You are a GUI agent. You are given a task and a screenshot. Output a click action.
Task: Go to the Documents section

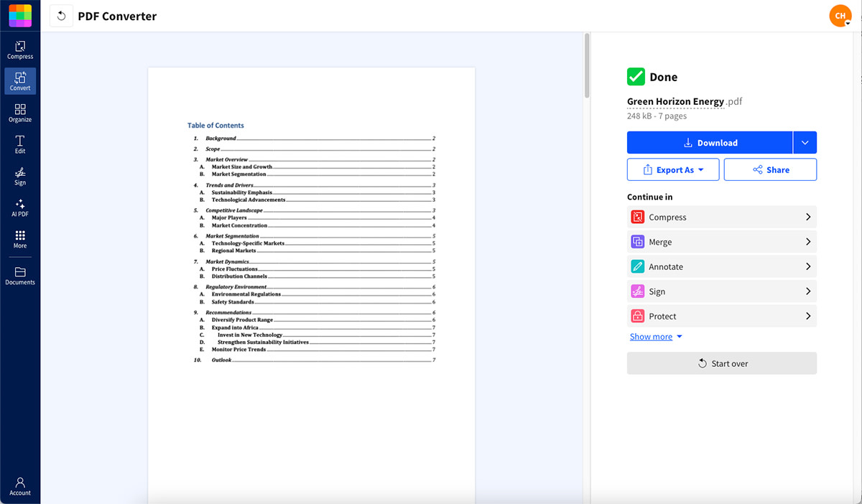20,274
